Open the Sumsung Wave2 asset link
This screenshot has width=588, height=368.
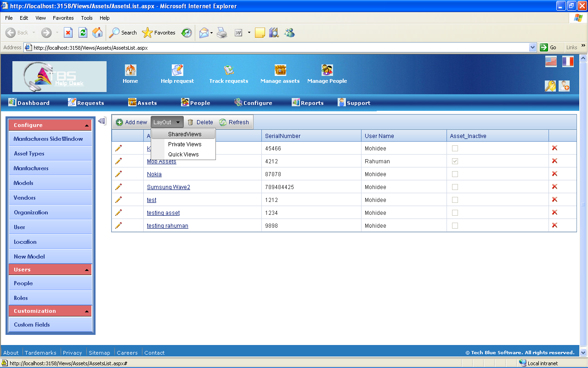pyautogui.click(x=169, y=187)
